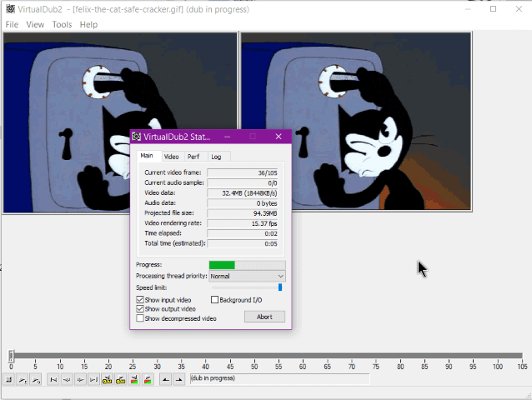
Task: Minimize the VirtualDub2 Status dialog
Action: coord(228,137)
